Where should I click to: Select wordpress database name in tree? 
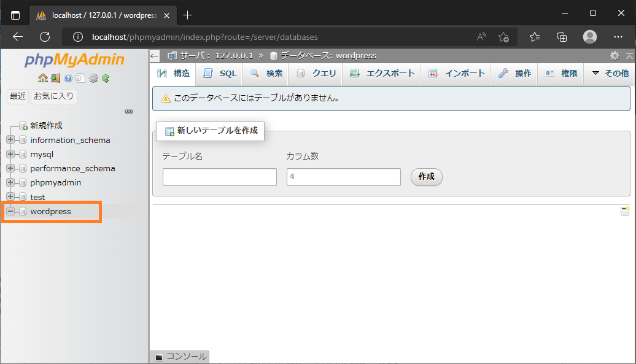(x=51, y=211)
